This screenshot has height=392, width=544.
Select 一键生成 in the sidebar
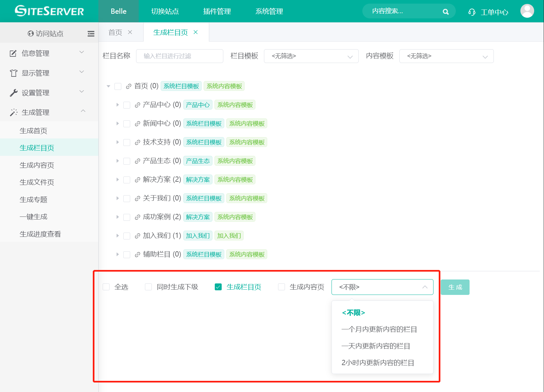tap(33, 217)
